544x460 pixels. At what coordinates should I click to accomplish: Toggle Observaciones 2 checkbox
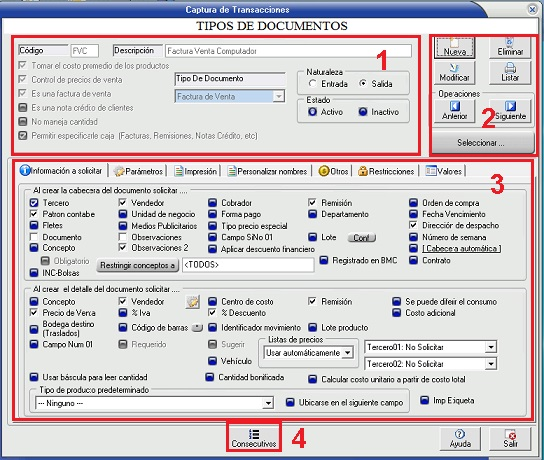coord(122,248)
